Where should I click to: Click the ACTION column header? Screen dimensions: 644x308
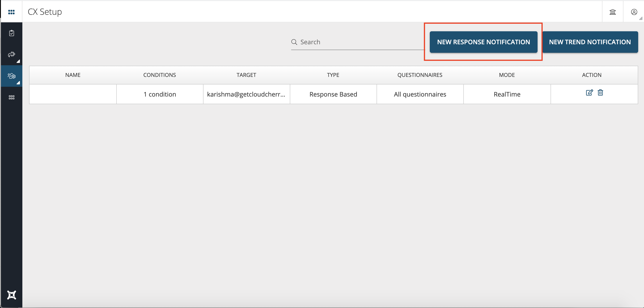coord(591,75)
